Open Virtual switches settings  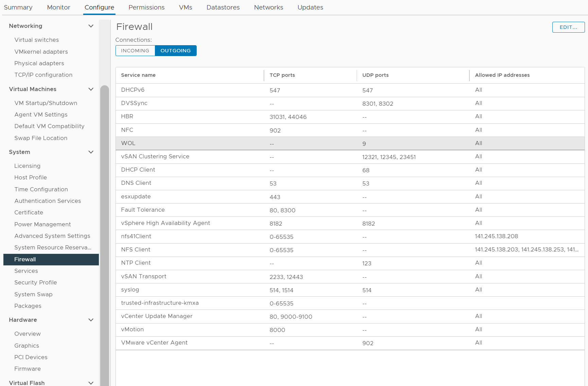(x=36, y=40)
